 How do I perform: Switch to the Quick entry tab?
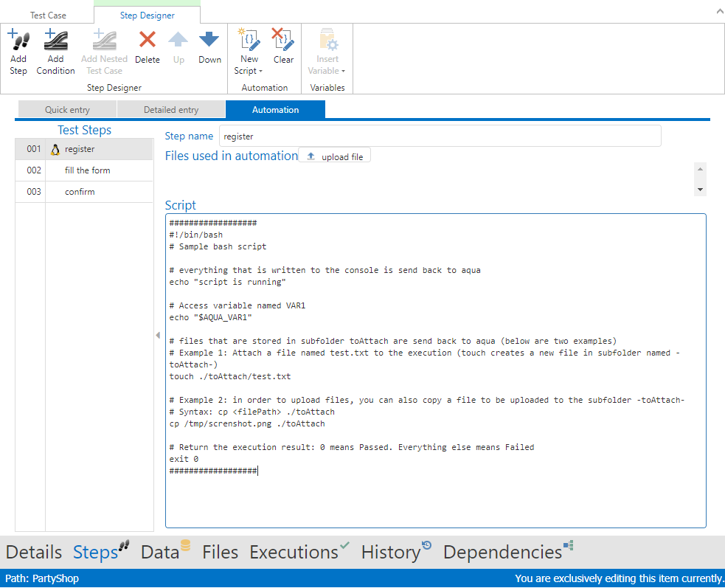(67, 110)
